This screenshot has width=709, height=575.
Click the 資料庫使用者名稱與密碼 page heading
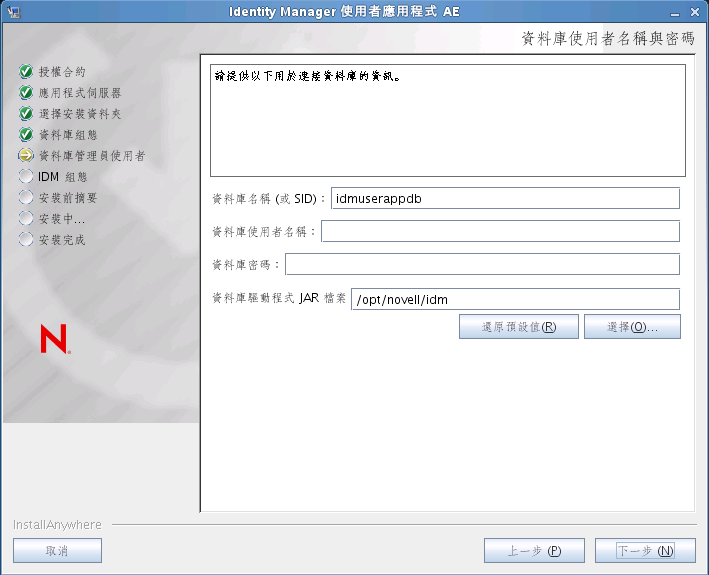608,38
